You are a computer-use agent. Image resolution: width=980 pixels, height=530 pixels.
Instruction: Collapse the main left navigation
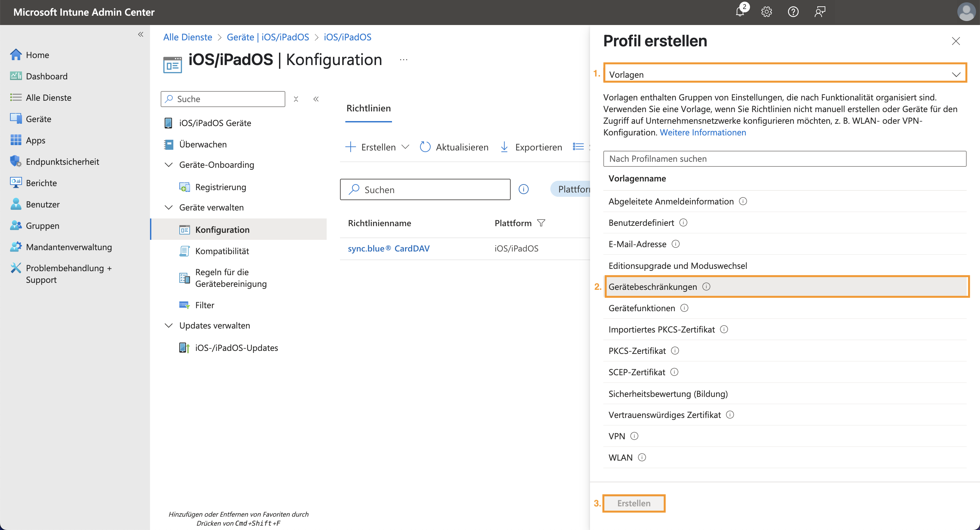(140, 34)
